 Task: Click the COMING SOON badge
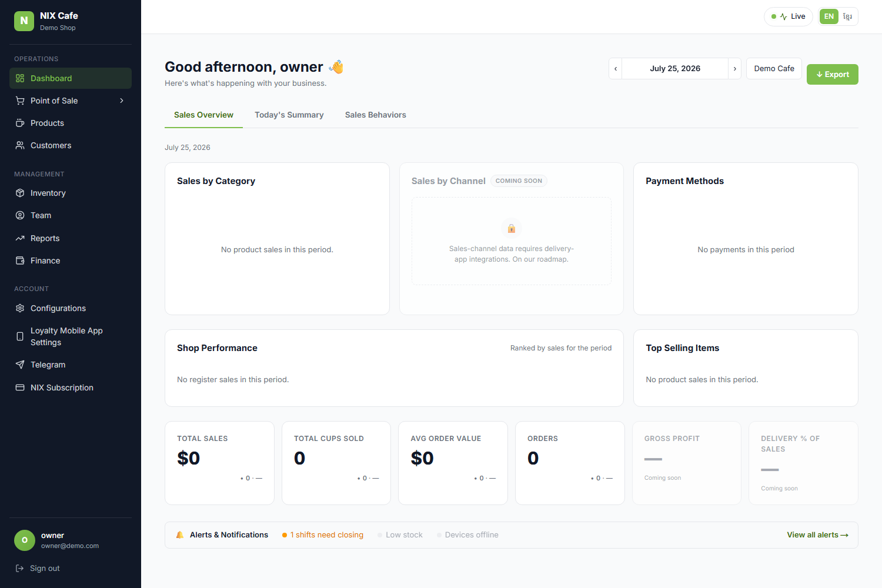(x=519, y=181)
